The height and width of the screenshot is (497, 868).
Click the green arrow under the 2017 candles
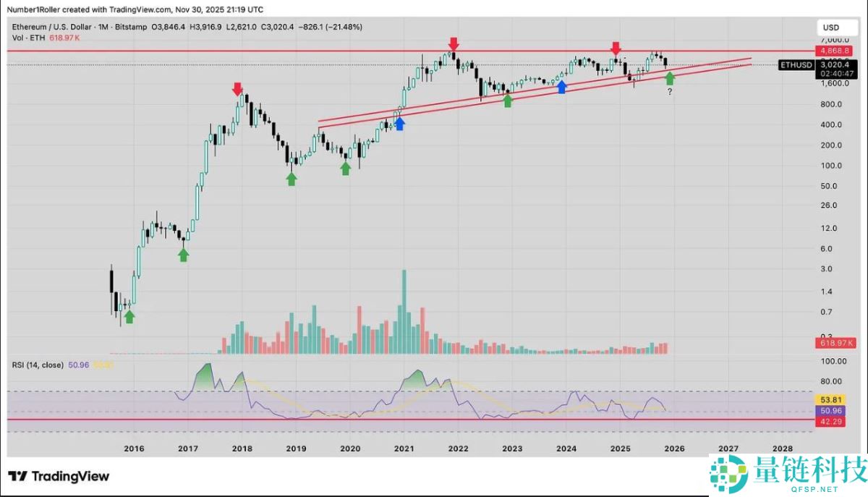[x=184, y=254]
